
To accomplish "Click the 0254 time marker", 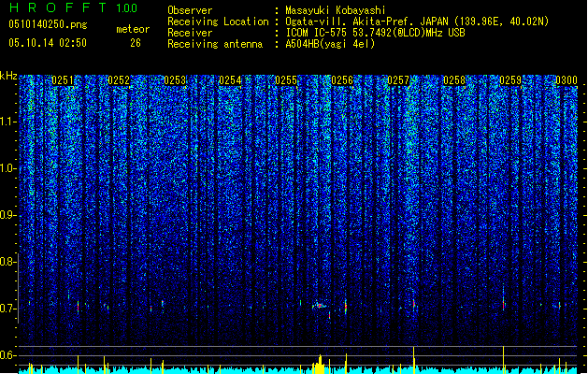I will 230,80.
